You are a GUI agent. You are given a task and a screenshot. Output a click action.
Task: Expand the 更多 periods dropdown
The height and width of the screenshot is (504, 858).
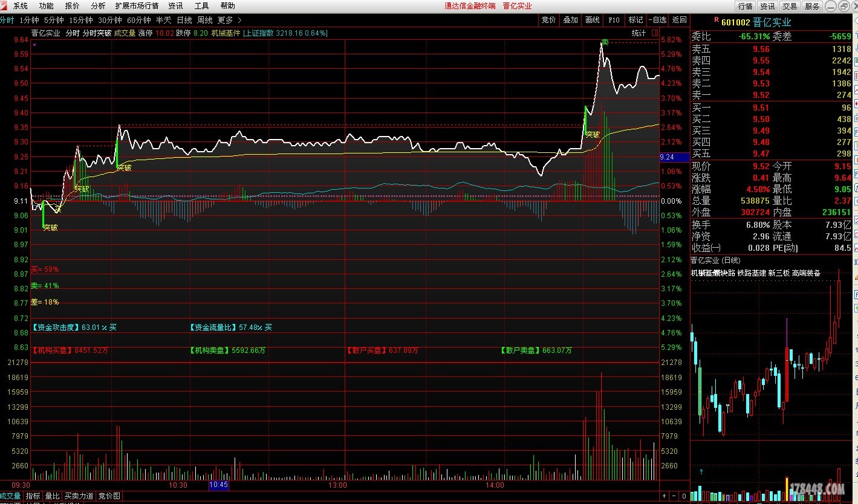pyautogui.click(x=230, y=20)
